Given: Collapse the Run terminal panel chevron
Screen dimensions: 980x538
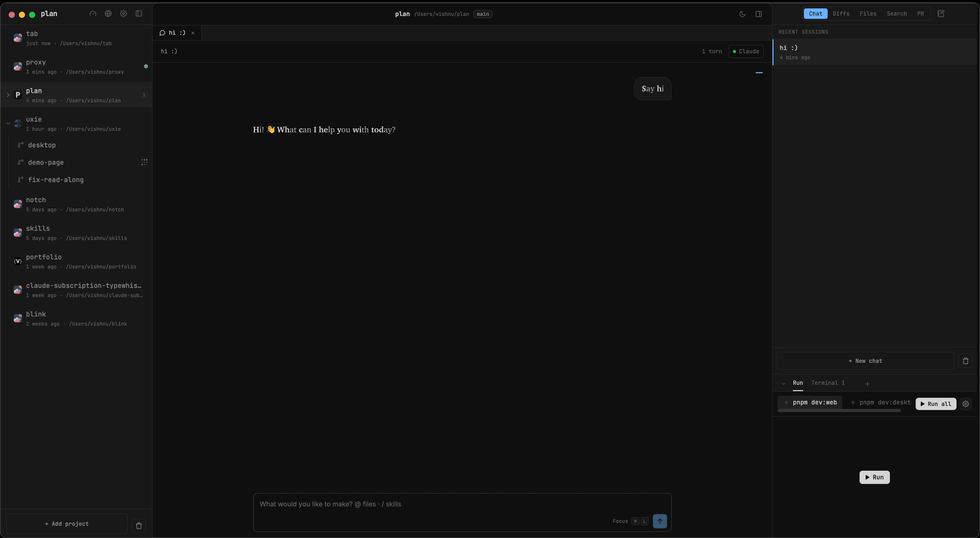Looking at the screenshot, I should 784,384.
